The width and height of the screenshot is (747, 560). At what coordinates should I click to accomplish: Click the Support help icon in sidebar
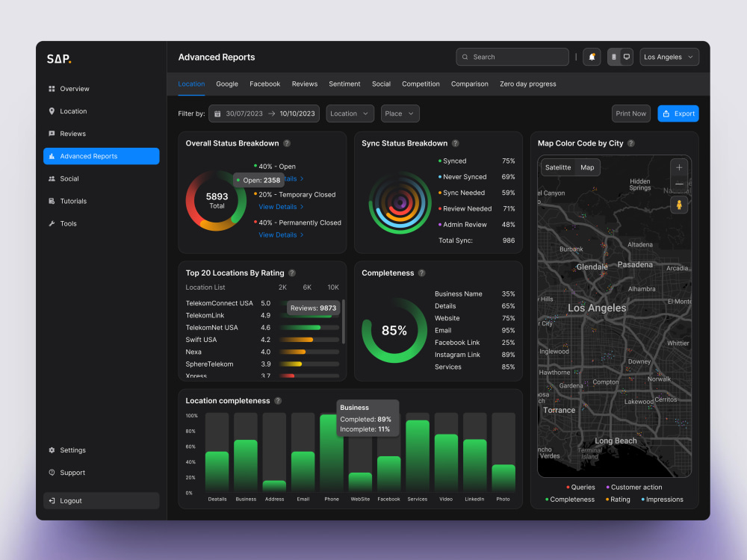point(52,473)
